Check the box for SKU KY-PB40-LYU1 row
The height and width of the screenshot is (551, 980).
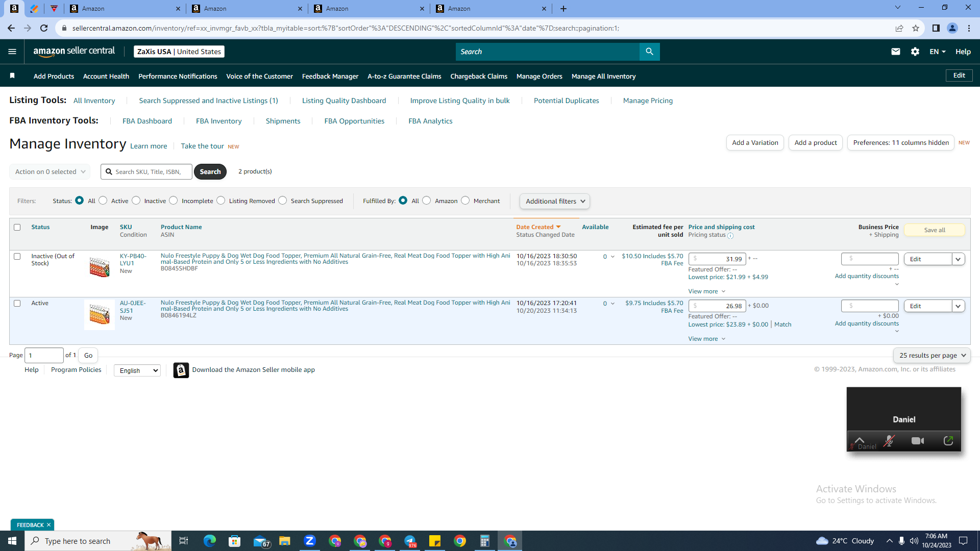tap(17, 257)
